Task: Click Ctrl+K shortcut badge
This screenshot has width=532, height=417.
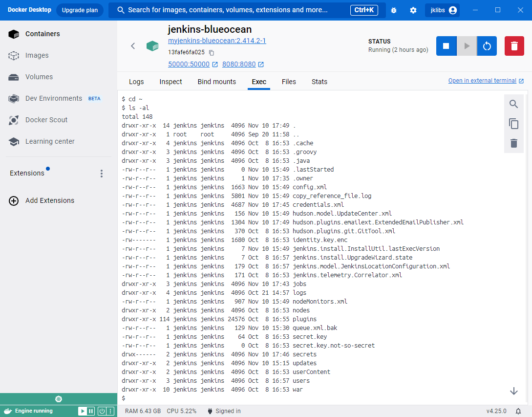Action: [364, 10]
